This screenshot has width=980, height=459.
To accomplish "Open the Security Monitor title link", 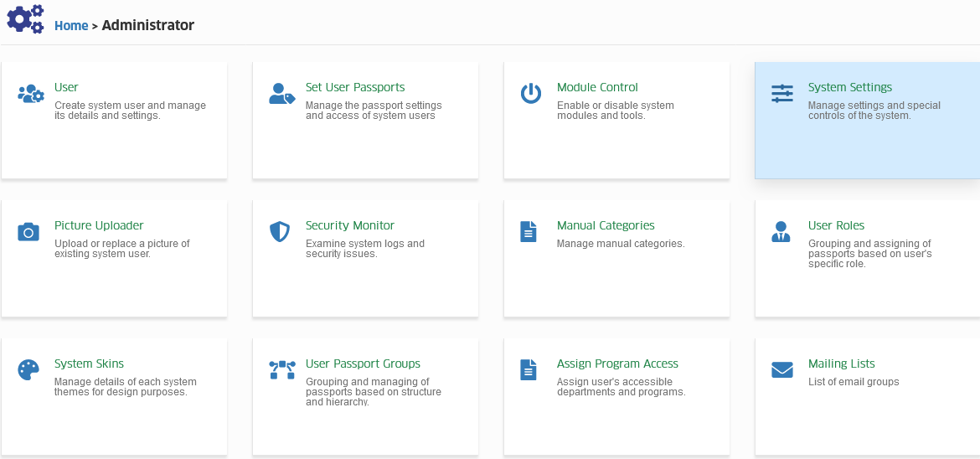I will [x=350, y=226].
